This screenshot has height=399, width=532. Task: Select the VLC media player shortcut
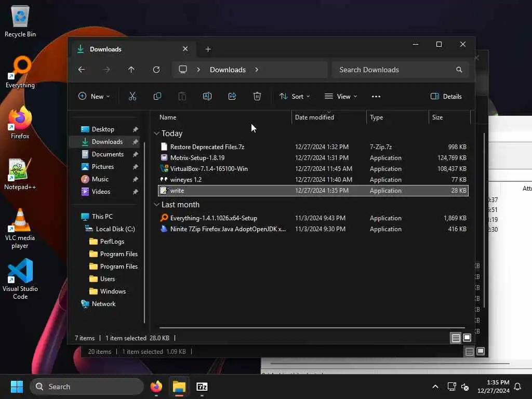(20, 229)
